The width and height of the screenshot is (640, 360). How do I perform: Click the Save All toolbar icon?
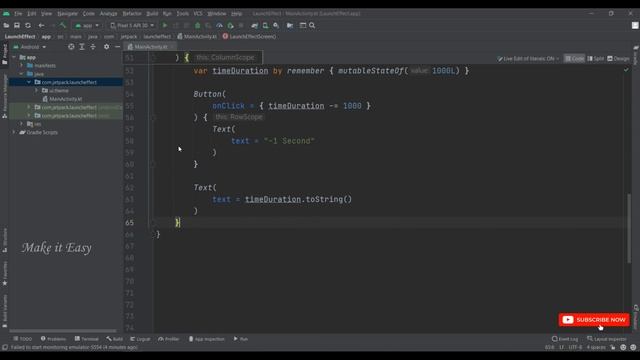[x=17, y=25]
